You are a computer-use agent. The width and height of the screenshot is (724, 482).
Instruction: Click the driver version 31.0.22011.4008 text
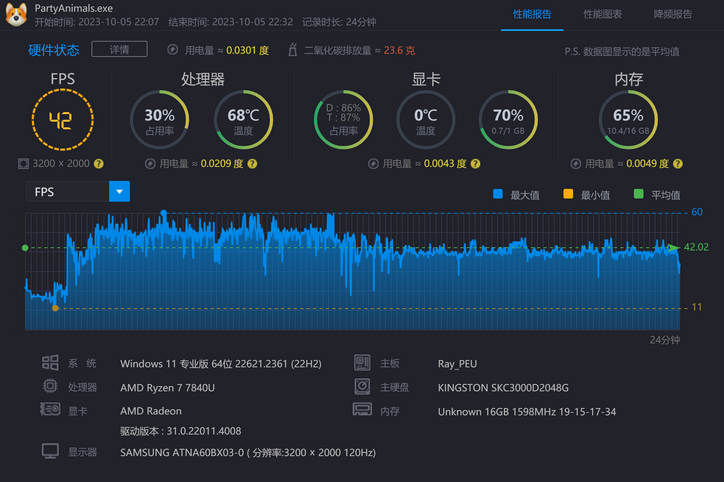(x=181, y=431)
